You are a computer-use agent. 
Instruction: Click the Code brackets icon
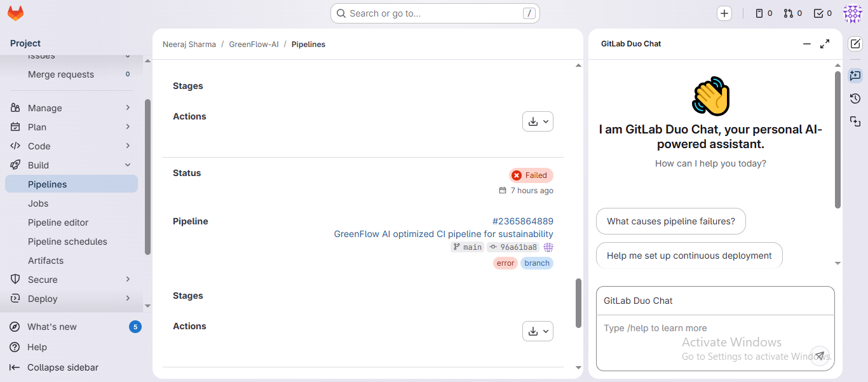15,146
